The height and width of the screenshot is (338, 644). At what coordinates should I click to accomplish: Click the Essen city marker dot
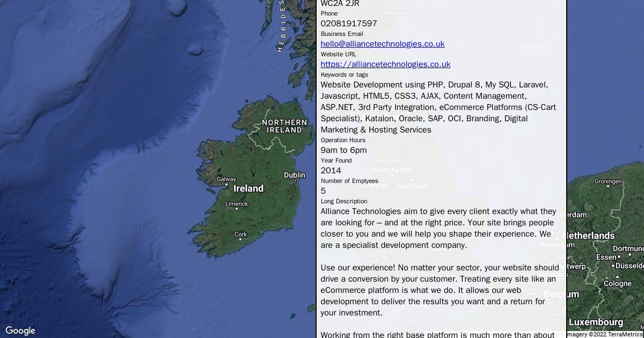click(619, 258)
